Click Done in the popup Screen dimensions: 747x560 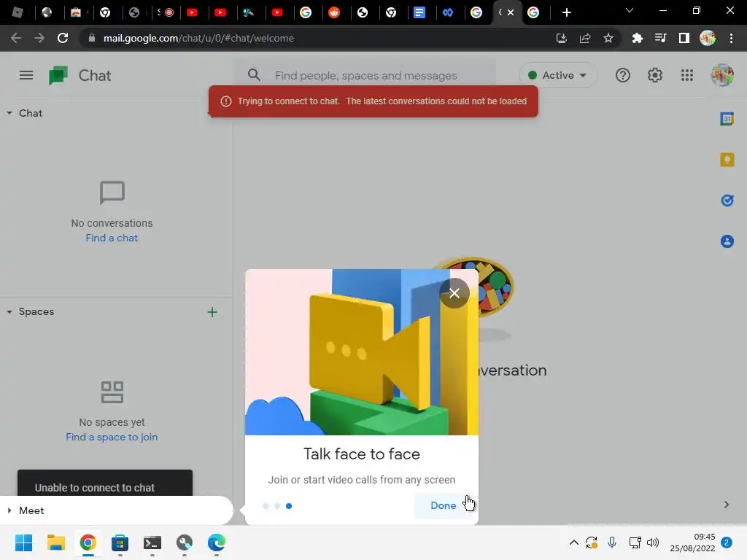443,506
